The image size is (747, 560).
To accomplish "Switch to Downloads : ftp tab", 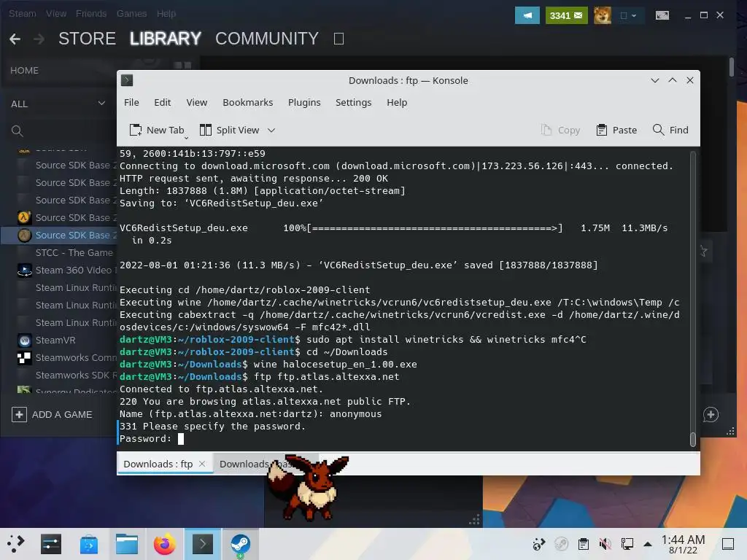I will pos(158,464).
